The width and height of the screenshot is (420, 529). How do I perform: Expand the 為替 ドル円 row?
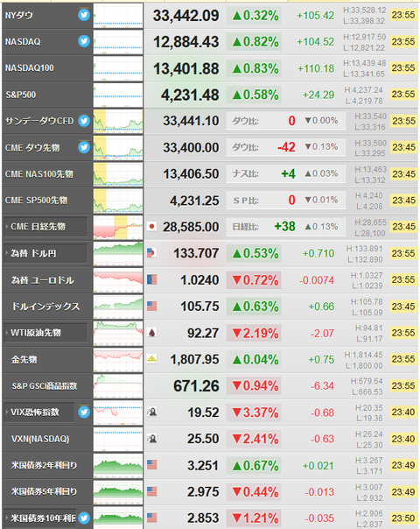tap(45, 253)
